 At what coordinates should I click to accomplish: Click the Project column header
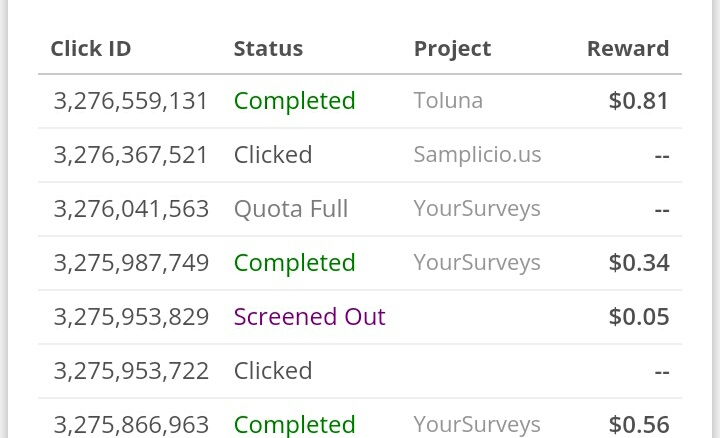click(x=452, y=49)
